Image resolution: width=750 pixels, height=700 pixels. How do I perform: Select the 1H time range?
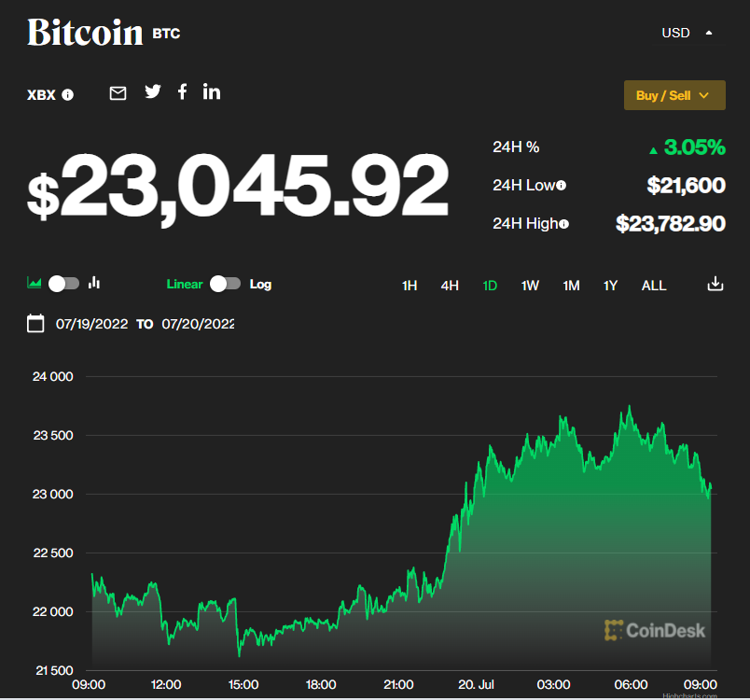pos(410,286)
